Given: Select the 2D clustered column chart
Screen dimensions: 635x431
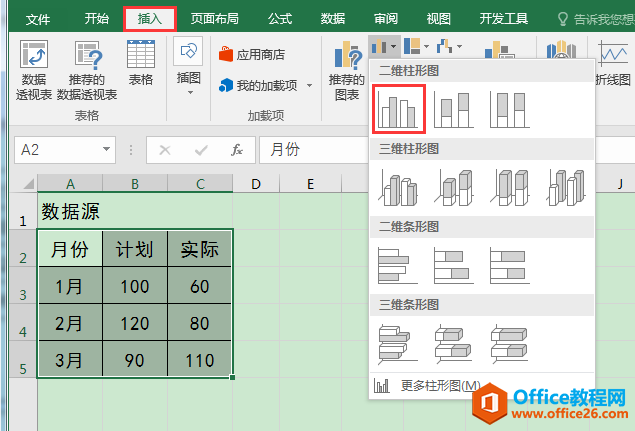Looking at the screenshot, I should click(398, 109).
